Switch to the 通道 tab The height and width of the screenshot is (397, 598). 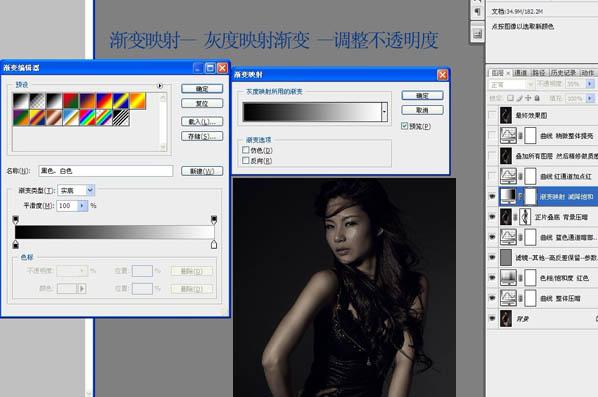click(x=520, y=72)
